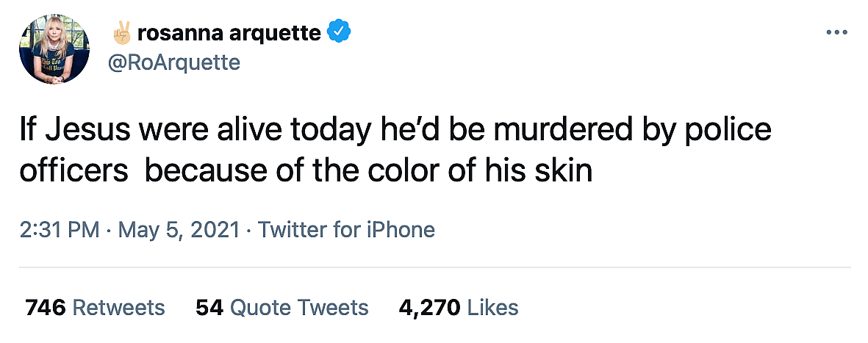Show the 54 Quote Tweets
The height and width of the screenshot is (343, 868).
(x=282, y=307)
